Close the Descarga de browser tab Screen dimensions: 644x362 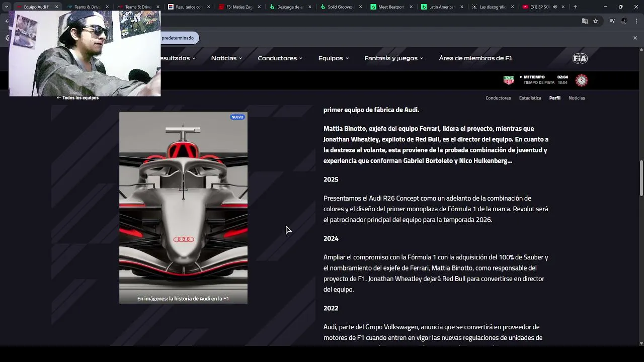coord(310,7)
